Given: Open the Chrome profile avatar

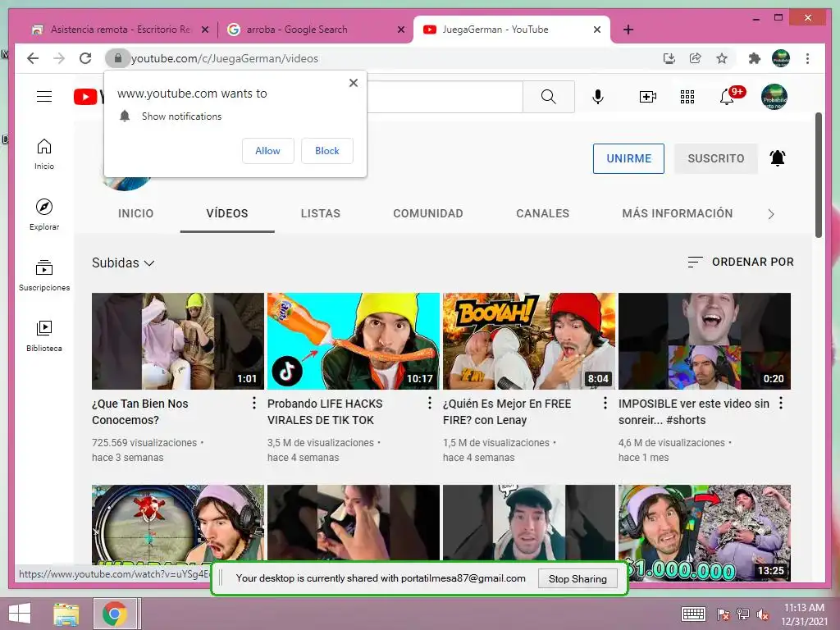Looking at the screenshot, I should [x=781, y=58].
